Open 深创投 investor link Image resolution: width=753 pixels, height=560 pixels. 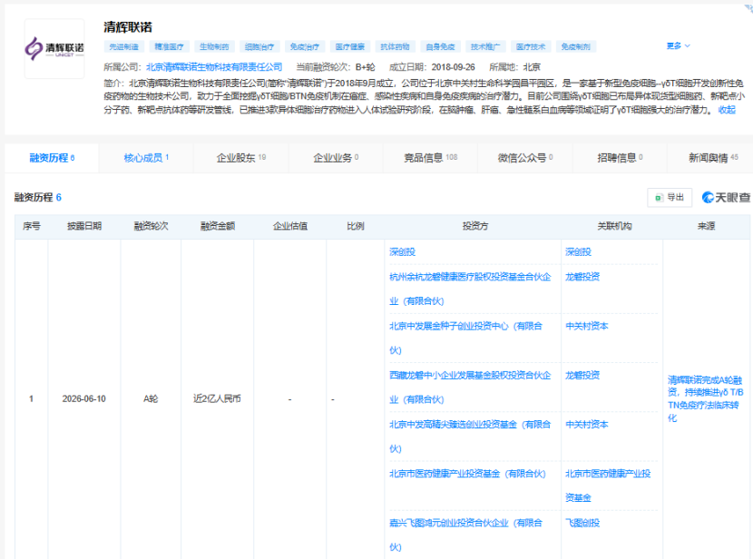(402, 252)
